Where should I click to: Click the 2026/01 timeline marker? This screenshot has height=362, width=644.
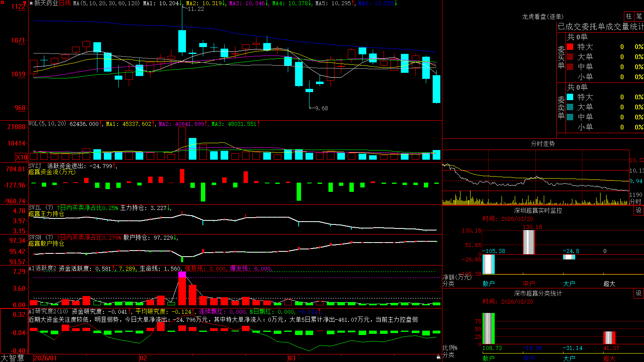coord(45,358)
